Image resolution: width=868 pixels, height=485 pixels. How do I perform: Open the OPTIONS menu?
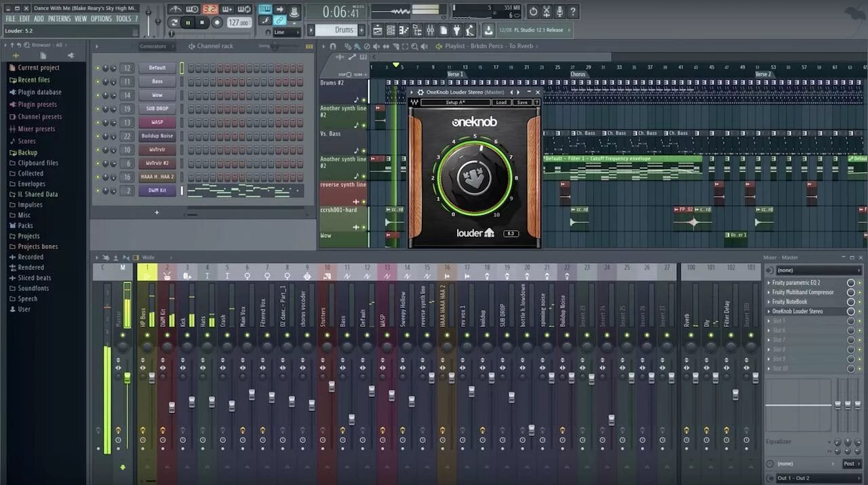coord(101,18)
